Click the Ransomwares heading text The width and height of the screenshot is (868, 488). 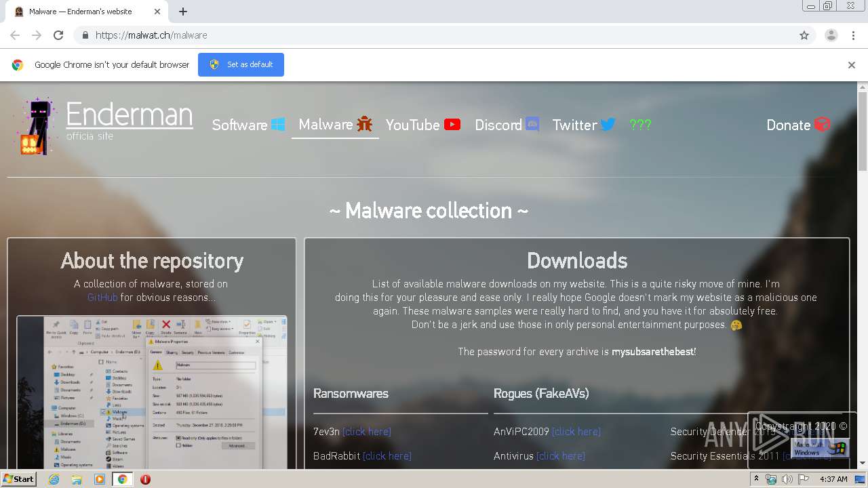pos(351,394)
